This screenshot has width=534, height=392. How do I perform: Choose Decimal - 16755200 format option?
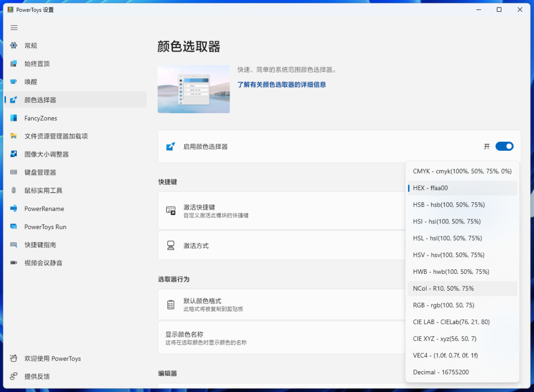tap(462, 372)
